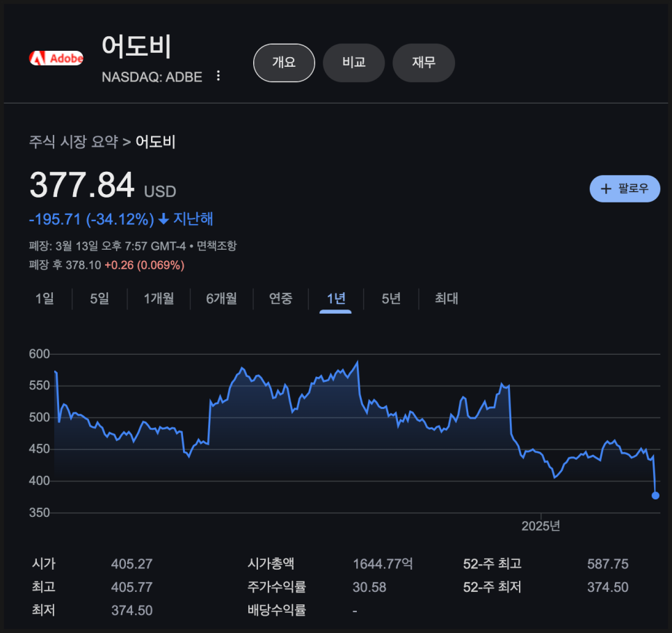Select the 개요 tab
The image size is (672, 633).
(x=284, y=63)
